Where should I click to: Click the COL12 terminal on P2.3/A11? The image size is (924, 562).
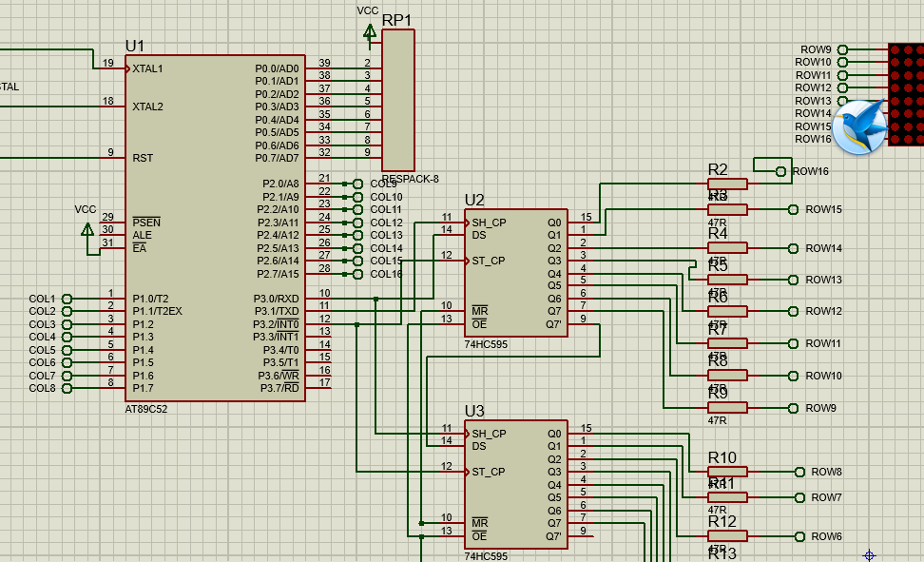357,223
